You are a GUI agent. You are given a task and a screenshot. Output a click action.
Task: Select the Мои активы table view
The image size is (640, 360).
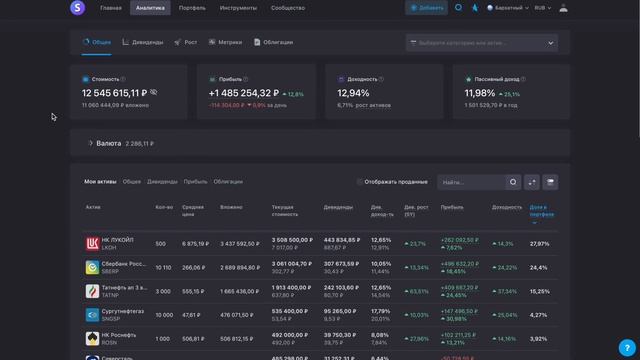coord(100,182)
